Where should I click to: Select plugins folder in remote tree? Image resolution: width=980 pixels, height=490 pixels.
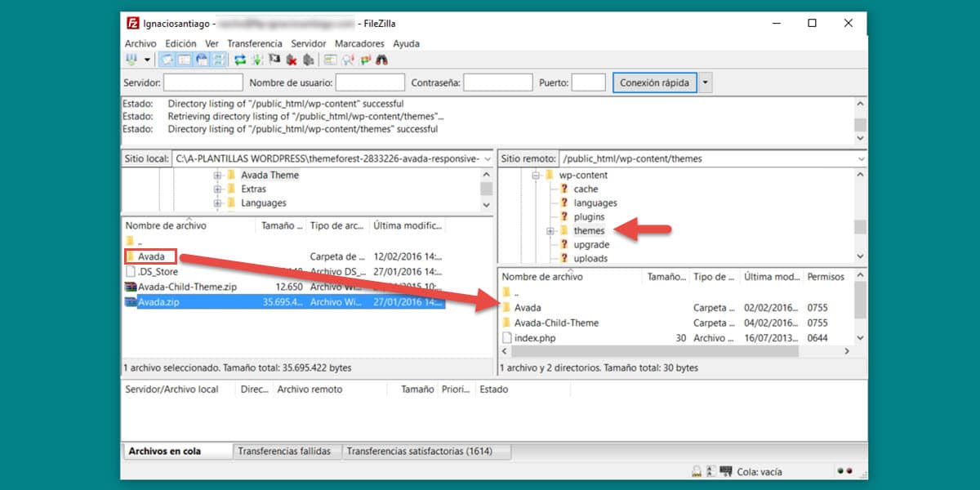click(x=589, y=217)
